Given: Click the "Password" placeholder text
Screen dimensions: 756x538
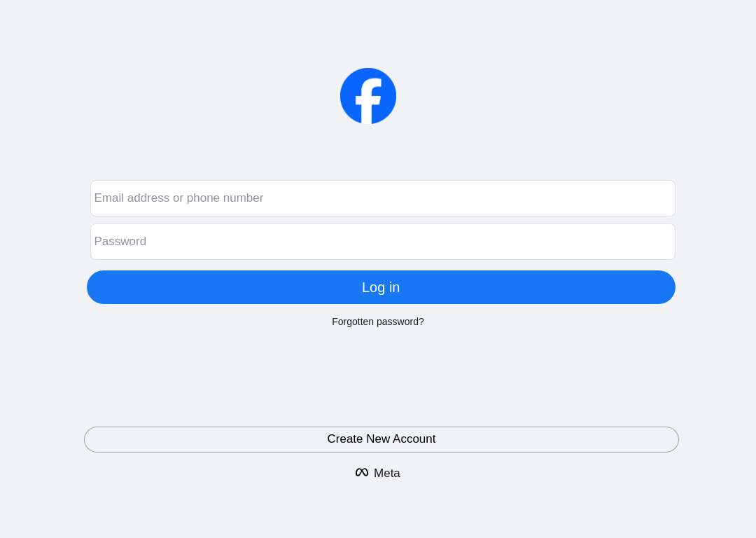Looking at the screenshot, I should (x=120, y=241).
